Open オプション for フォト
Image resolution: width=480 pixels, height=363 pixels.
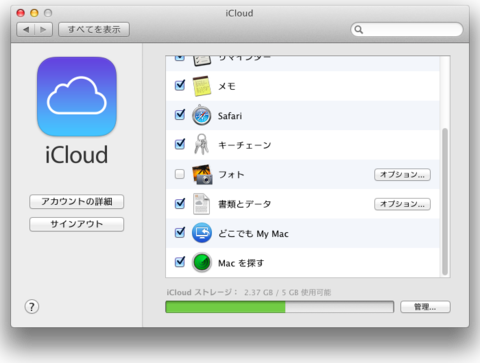click(x=402, y=175)
